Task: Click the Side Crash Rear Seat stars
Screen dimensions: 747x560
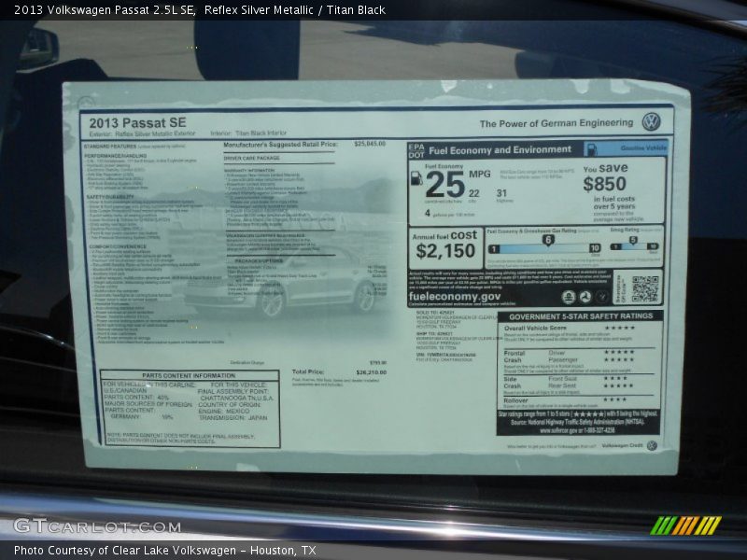Action: pos(619,385)
